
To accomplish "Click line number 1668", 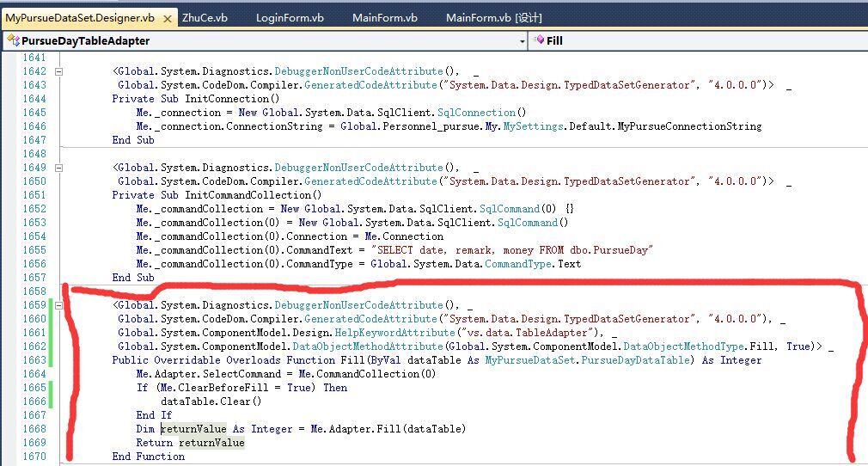I will coord(34,429).
